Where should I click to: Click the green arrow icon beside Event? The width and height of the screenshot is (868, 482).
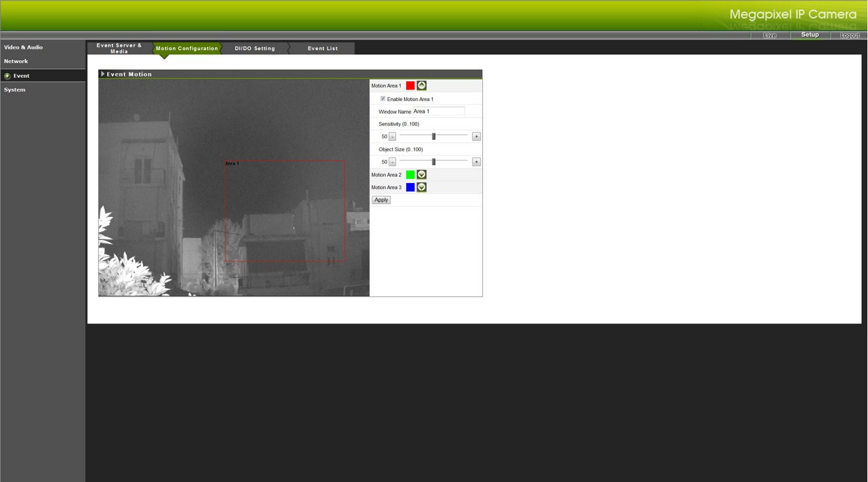coord(7,76)
